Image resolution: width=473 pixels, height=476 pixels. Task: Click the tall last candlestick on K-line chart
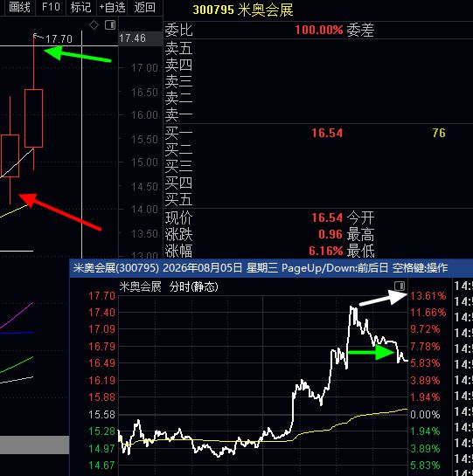[33, 118]
